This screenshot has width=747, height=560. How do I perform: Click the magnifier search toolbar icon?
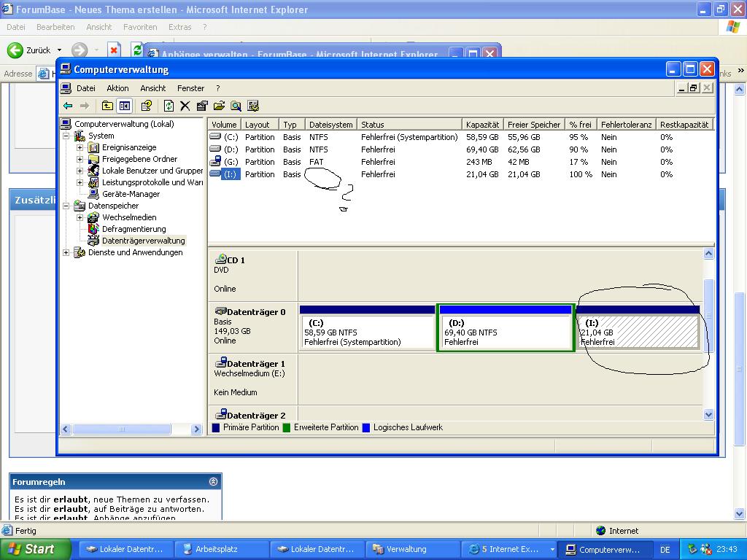point(236,106)
